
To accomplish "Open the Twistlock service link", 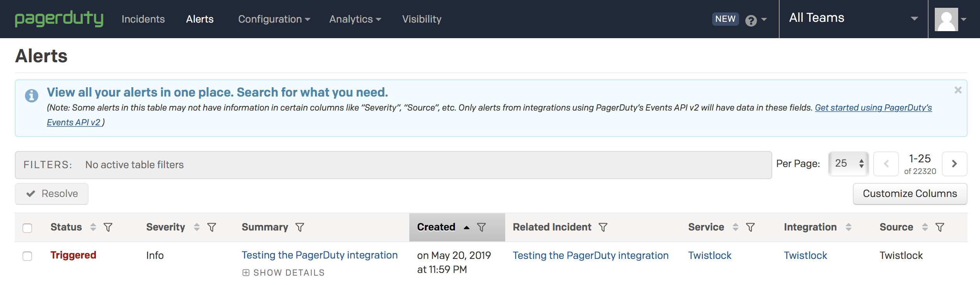I will coord(710,255).
